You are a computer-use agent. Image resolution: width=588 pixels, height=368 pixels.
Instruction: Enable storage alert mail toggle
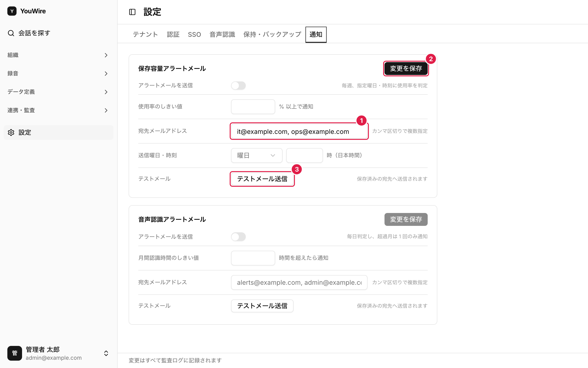tap(238, 86)
